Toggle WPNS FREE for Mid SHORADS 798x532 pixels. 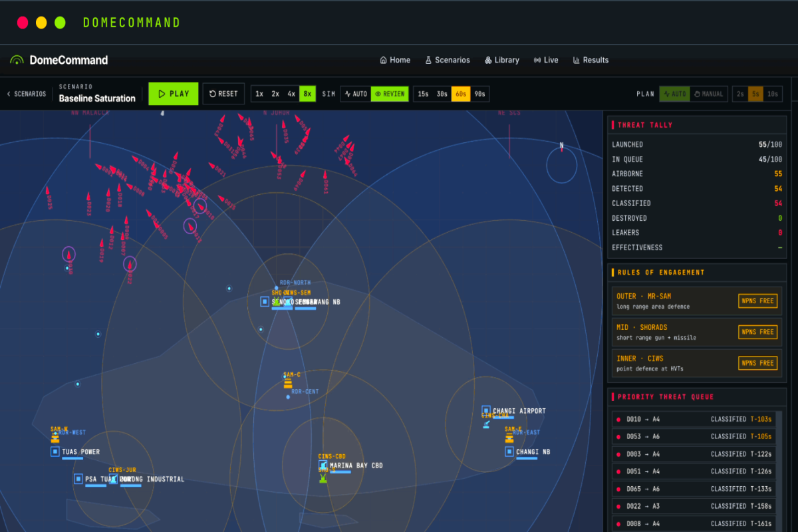point(757,332)
